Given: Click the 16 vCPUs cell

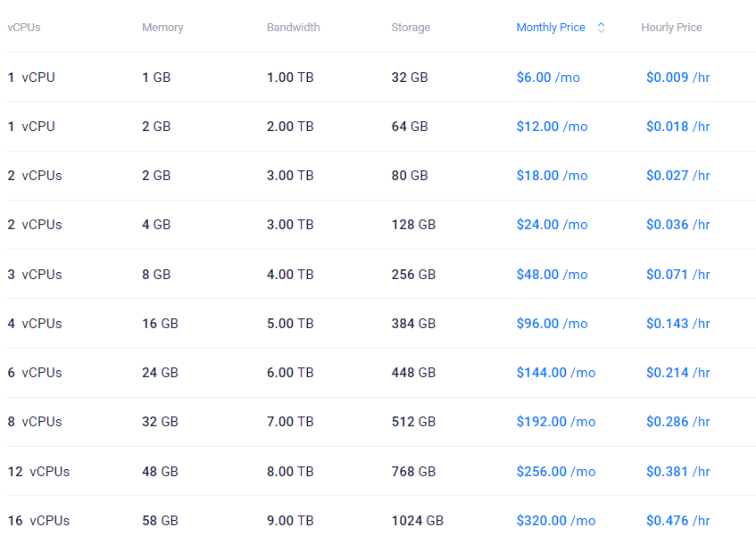Looking at the screenshot, I should (x=38, y=521).
